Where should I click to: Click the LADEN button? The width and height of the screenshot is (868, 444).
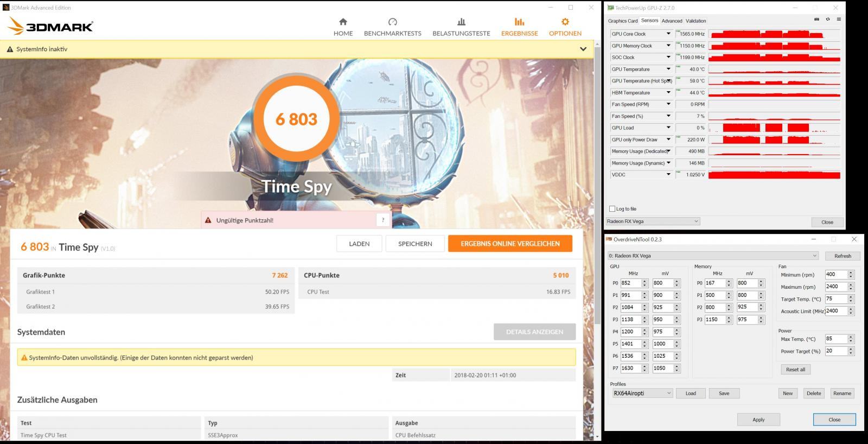click(x=359, y=244)
